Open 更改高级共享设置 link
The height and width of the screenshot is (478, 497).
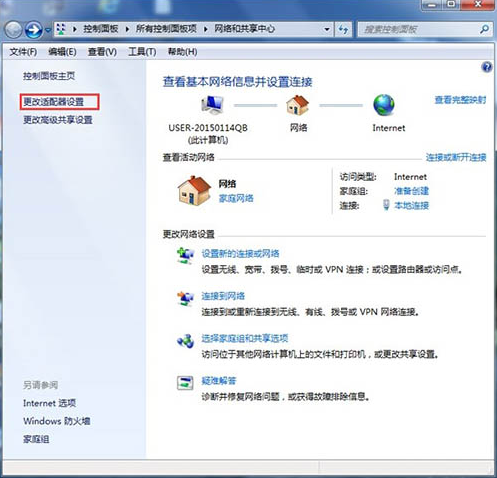pos(58,120)
